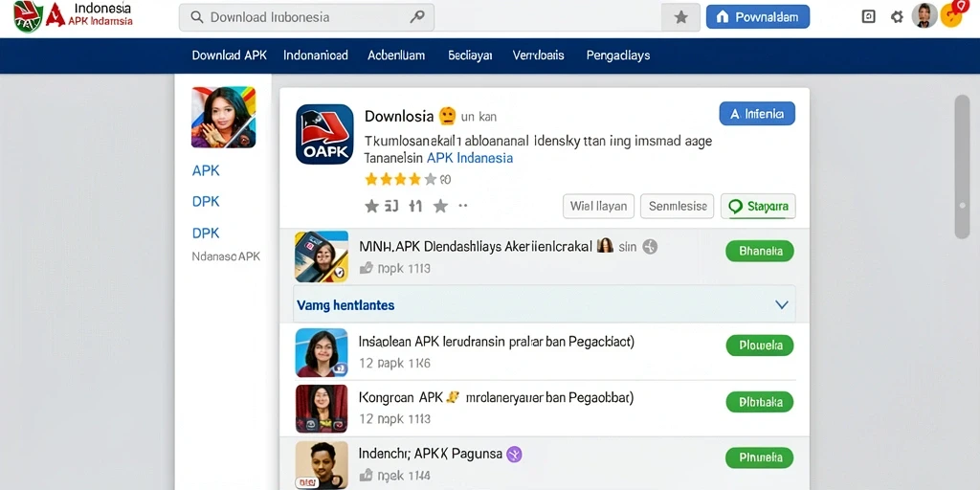The height and width of the screenshot is (490, 980).
Task: Click the NdanasoAPK sidebar text
Action: pos(226,256)
